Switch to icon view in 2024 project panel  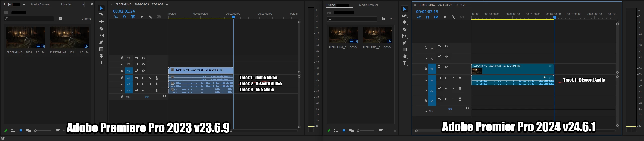point(344,131)
